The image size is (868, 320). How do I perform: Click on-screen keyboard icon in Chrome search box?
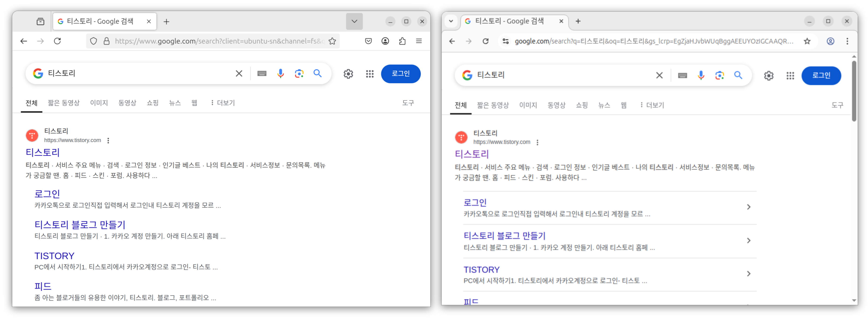click(x=682, y=75)
